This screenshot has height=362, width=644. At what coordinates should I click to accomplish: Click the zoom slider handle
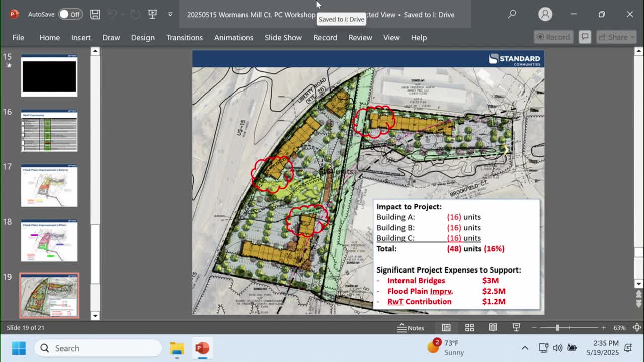click(x=557, y=328)
